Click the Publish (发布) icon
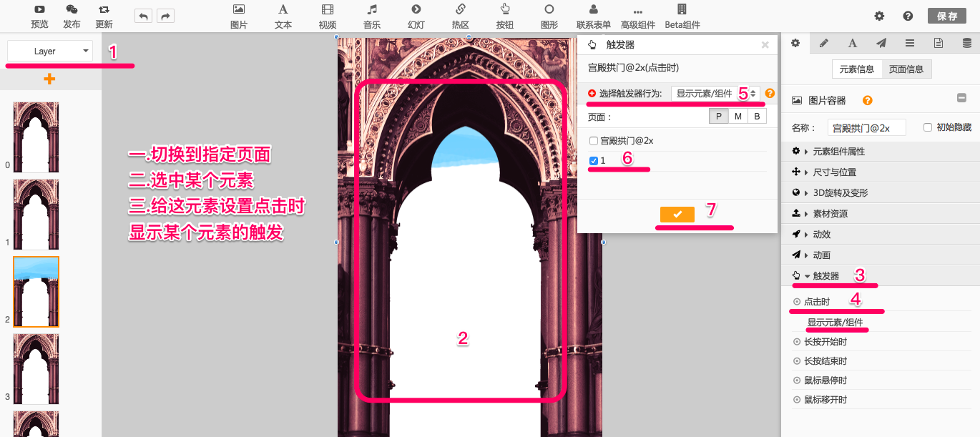 (72, 10)
